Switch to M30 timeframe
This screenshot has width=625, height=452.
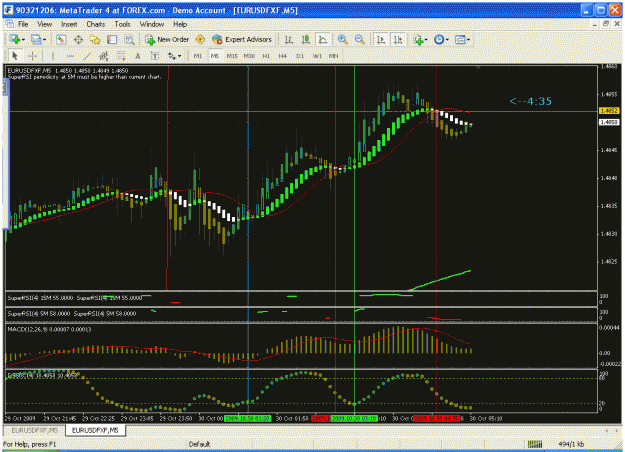[x=249, y=56]
